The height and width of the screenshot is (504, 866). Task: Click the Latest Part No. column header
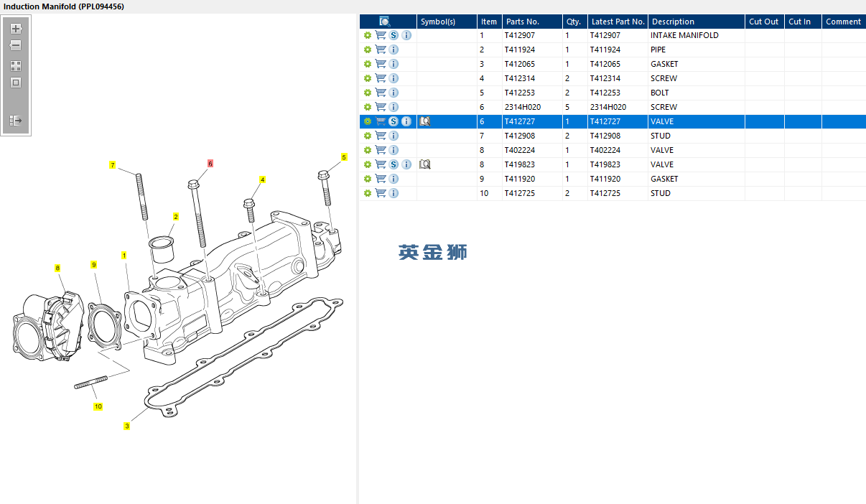pos(618,22)
